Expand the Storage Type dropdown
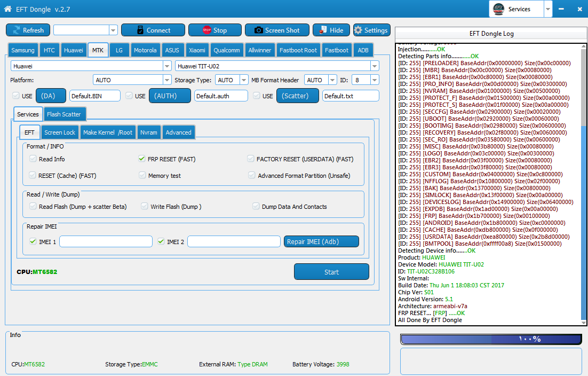Image resolution: width=588 pixels, height=376 pixels. click(244, 80)
